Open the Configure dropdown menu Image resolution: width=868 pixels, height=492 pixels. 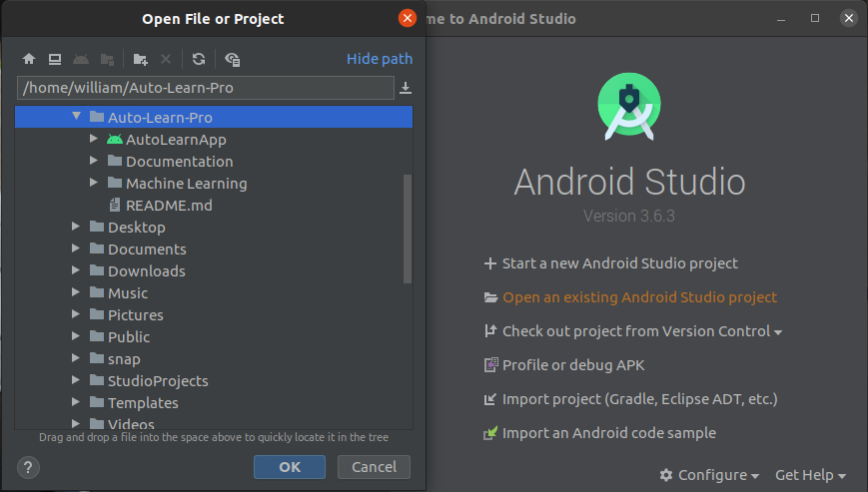tap(709, 475)
